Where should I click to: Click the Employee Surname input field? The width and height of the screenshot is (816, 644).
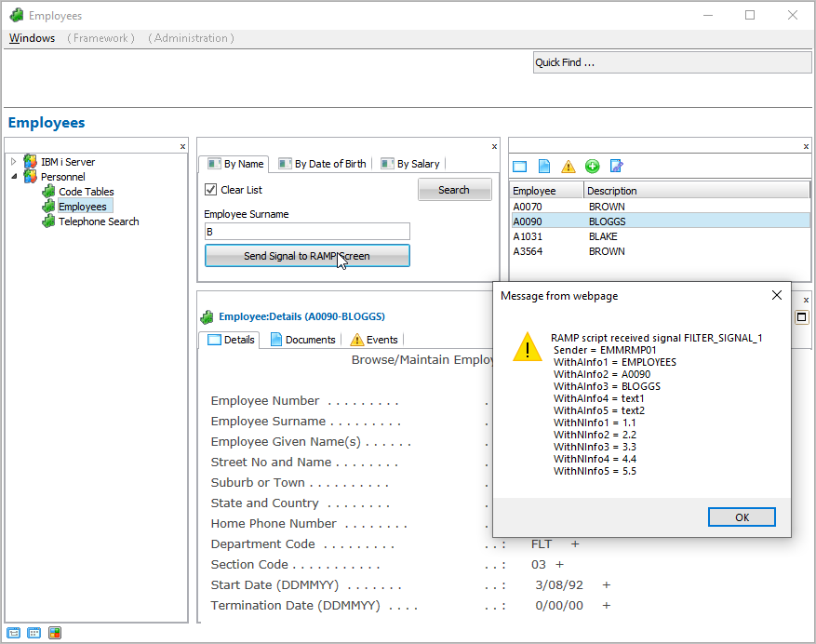tap(307, 232)
